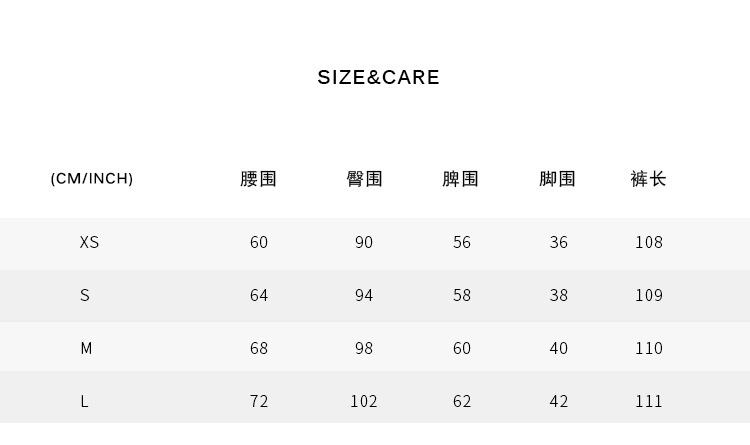Image resolution: width=750 pixels, height=445 pixels.
Task: Click the M size row label
Action: tap(86, 348)
